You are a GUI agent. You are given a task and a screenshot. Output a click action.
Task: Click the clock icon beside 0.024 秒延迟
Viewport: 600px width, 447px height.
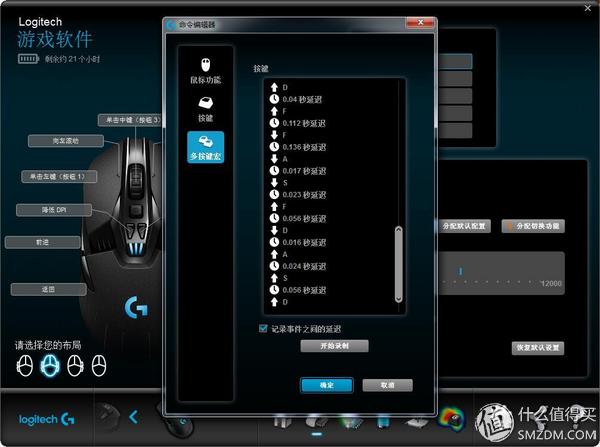[x=274, y=266]
